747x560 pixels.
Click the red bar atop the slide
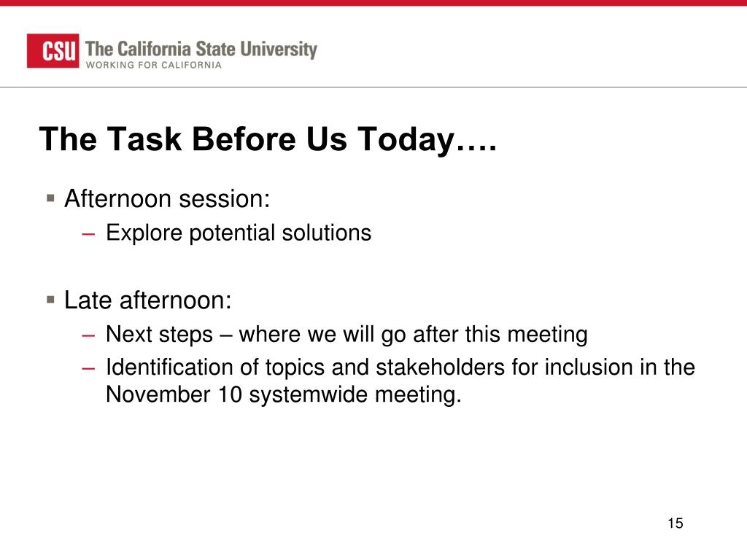coord(373,3)
